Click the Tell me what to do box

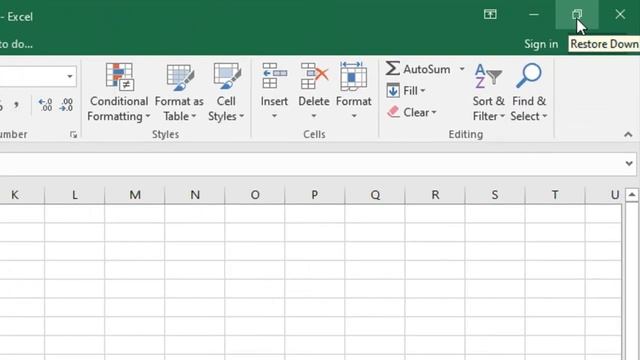16,44
